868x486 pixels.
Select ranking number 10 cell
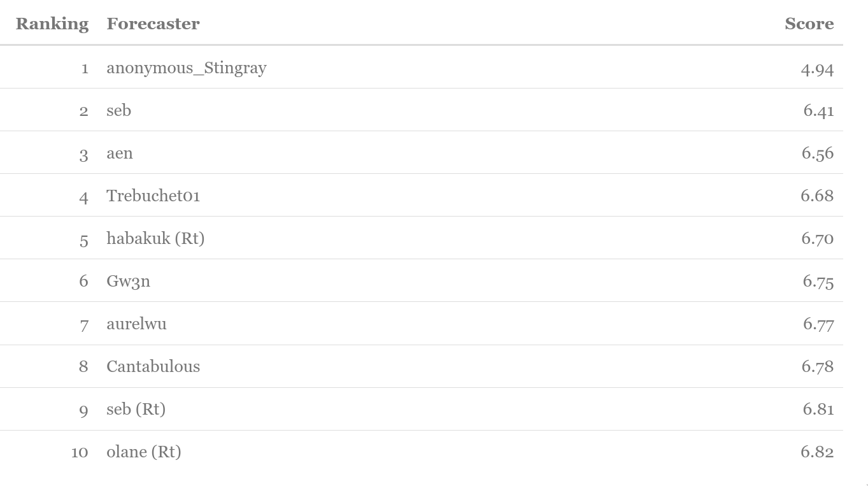(80, 452)
